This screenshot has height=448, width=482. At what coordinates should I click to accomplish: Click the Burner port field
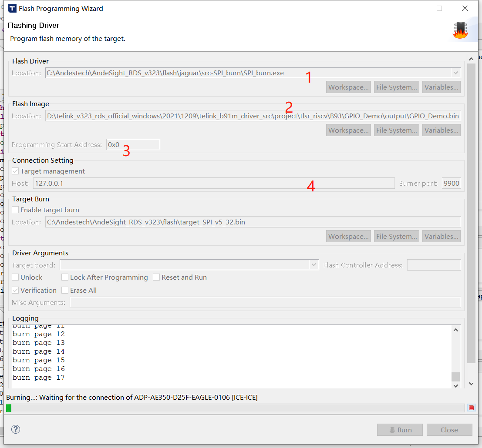[x=451, y=183]
